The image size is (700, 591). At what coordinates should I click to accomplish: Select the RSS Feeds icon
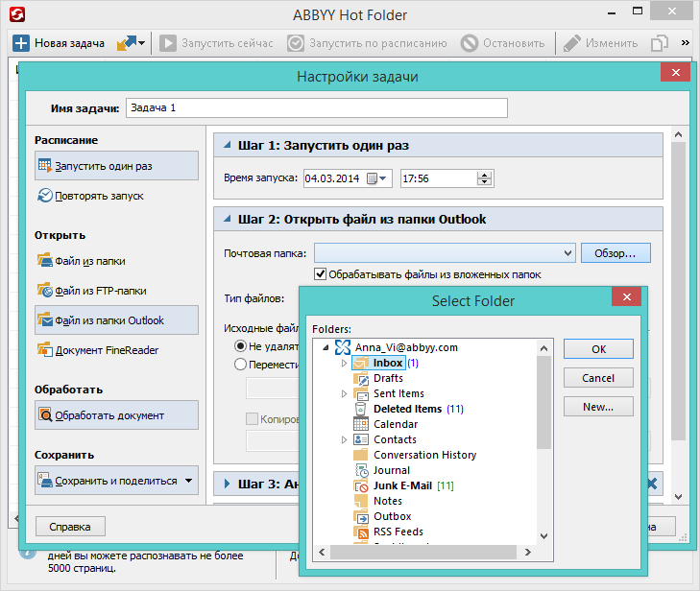(361, 532)
